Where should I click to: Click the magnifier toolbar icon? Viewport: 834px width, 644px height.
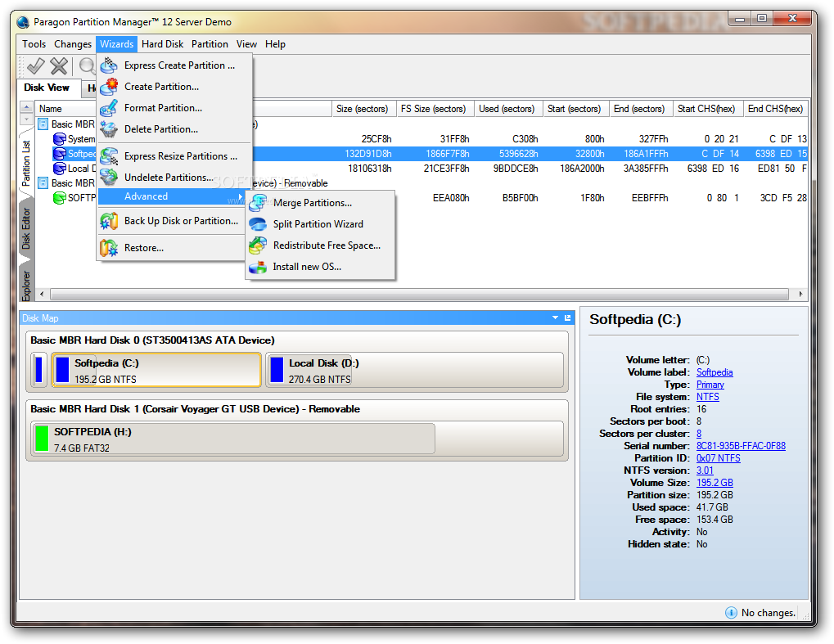(87, 66)
